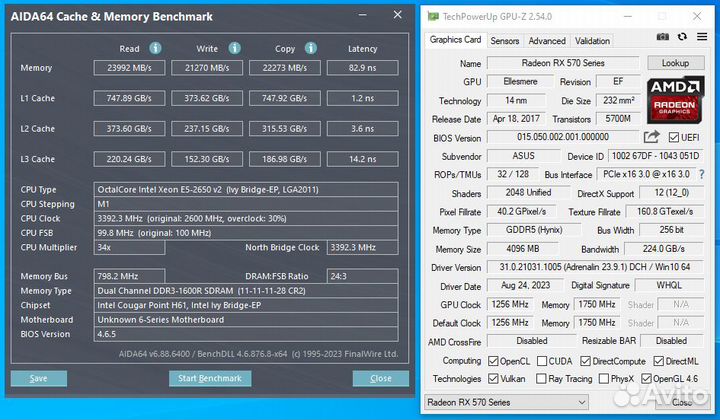720x420 pixels.
Task: Click the AIDA64 BIOS Version field 4.6.5
Action: point(246,334)
